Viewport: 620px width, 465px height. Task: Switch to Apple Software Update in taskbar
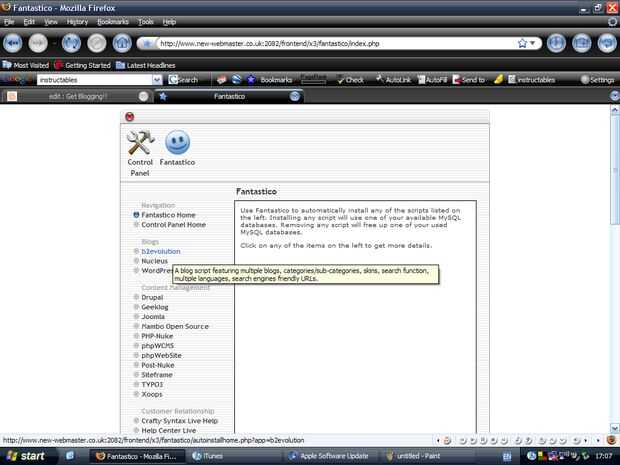click(332, 456)
